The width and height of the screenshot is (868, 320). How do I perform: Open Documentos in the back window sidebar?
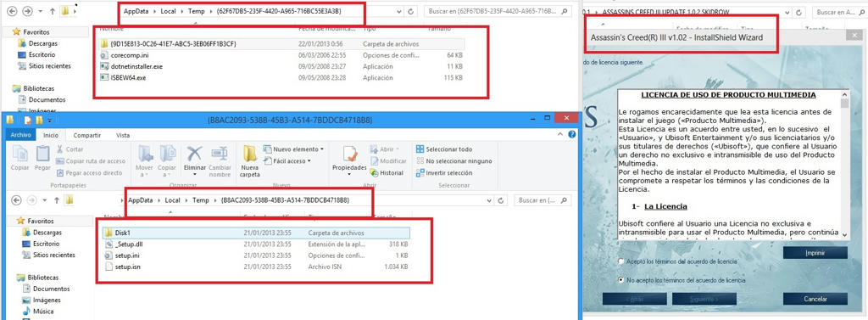(47, 100)
